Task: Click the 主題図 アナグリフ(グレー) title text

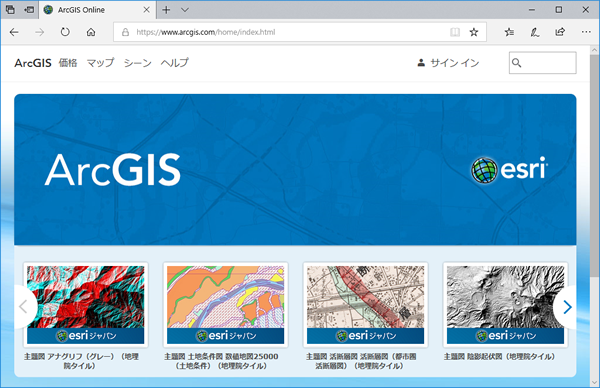Action: coord(81,361)
